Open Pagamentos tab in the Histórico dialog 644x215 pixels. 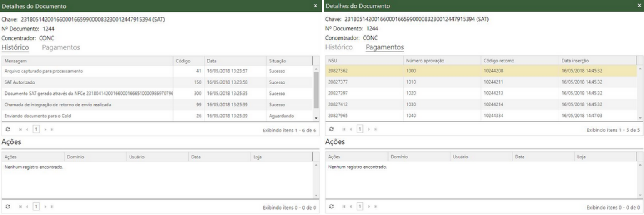click(61, 47)
